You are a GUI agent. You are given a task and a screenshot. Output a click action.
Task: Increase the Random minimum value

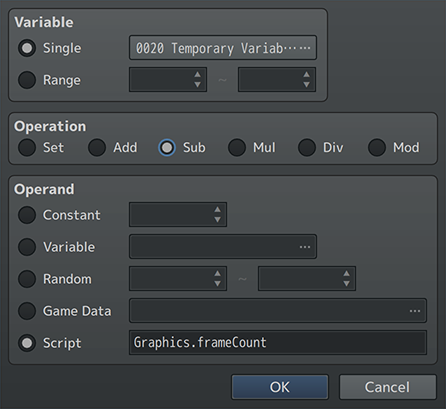point(217,274)
